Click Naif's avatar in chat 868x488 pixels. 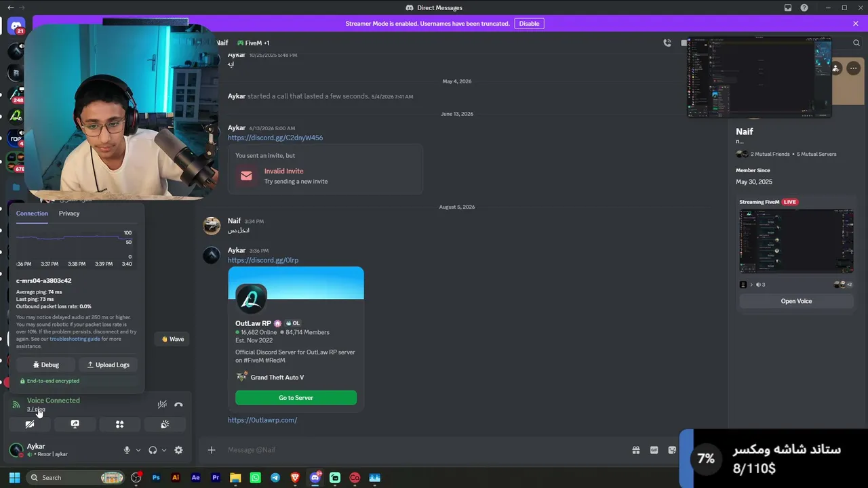(212, 226)
